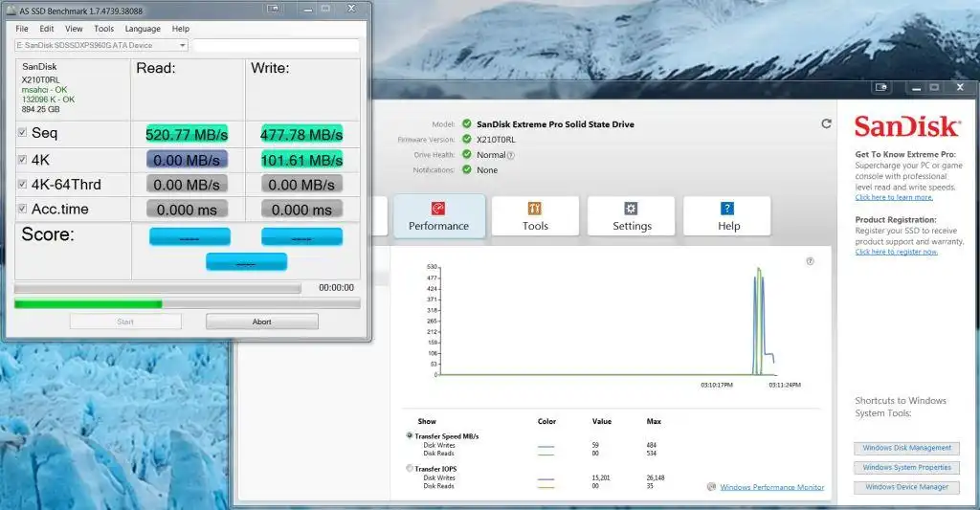Click the Transfer Speed Disk Writes color swatch
The image size is (980, 510).
click(546, 446)
